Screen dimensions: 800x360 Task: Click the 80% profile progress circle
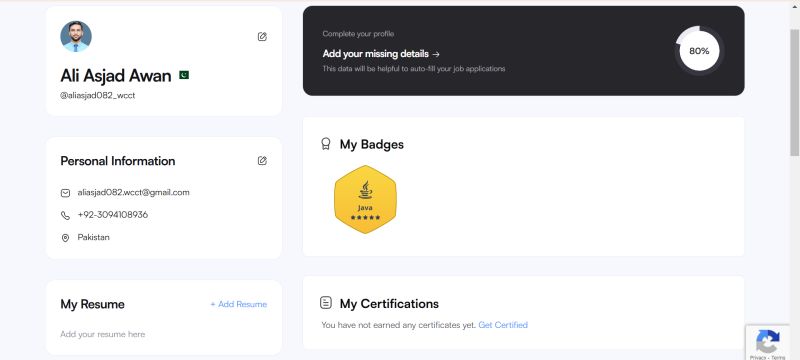click(699, 51)
